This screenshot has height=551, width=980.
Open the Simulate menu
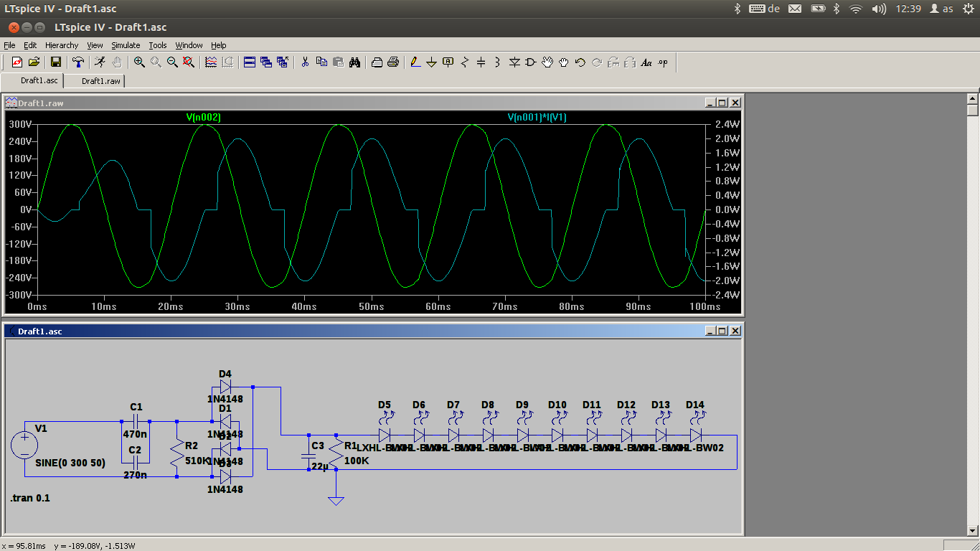click(x=126, y=45)
